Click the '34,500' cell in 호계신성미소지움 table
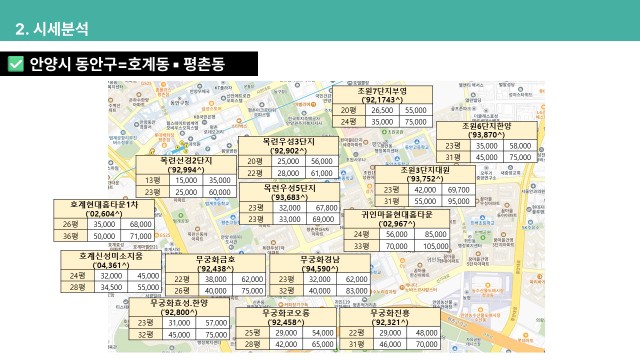640x360 pixels. click(111, 287)
